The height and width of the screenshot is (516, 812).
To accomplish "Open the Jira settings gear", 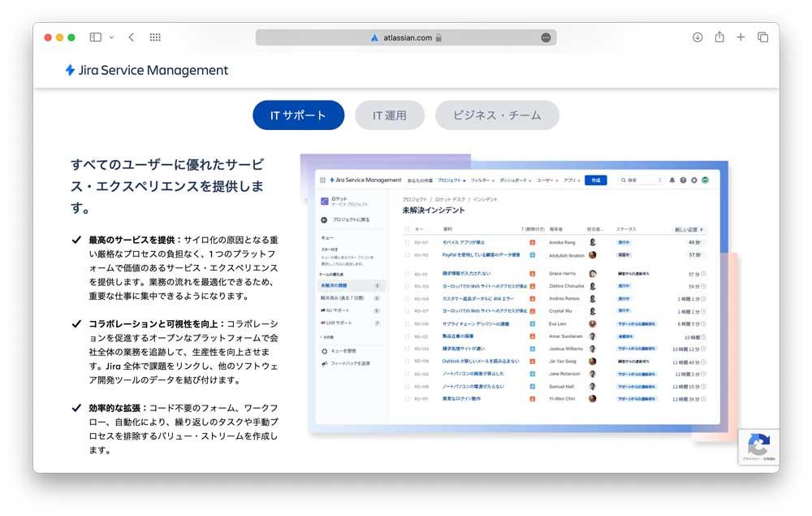I will (x=694, y=180).
